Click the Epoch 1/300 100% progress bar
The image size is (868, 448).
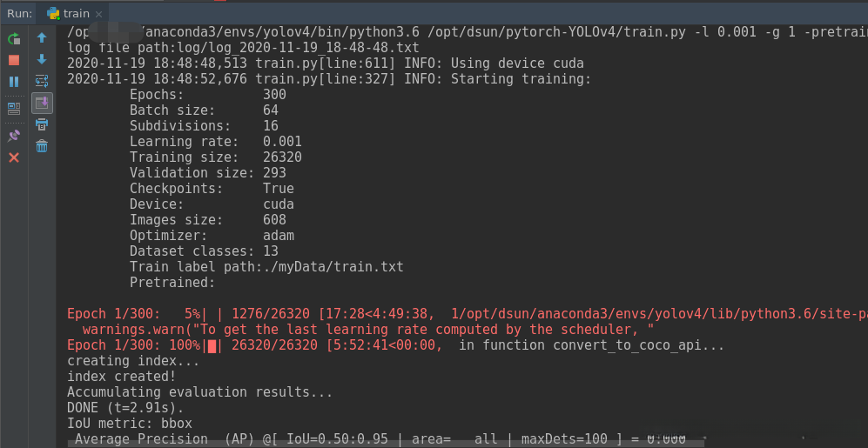[212, 345]
